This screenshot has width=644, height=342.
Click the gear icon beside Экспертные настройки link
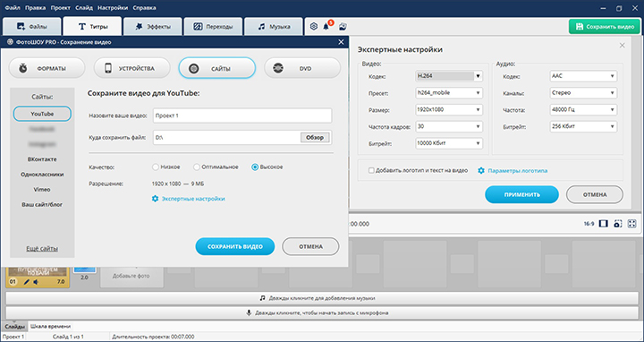[155, 199]
